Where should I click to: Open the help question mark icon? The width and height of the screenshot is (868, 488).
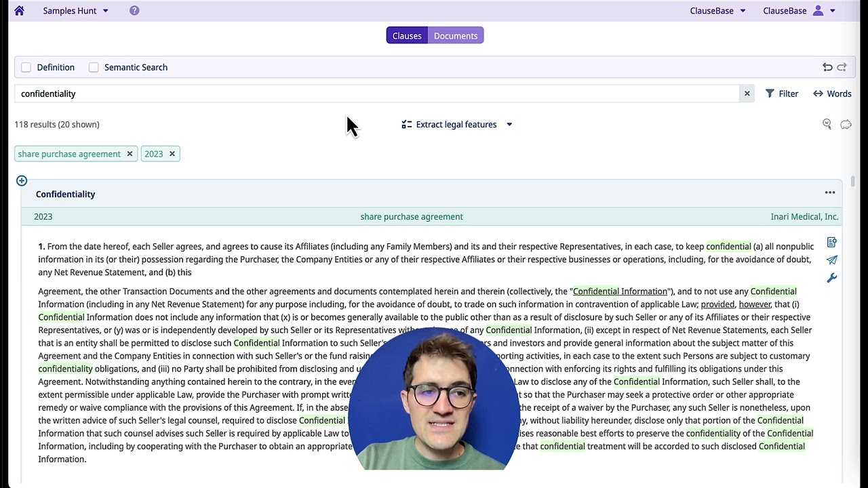[x=134, y=11]
